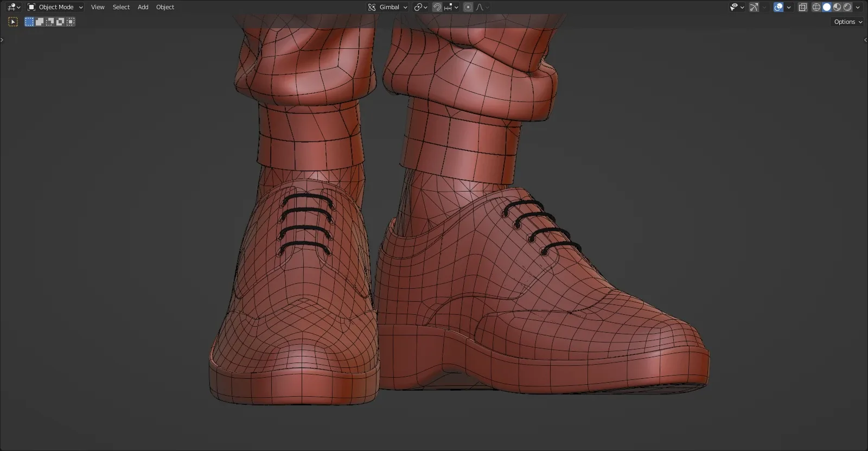
Task: Choose Set a new selection mode
Action: [x=29, y=22]
